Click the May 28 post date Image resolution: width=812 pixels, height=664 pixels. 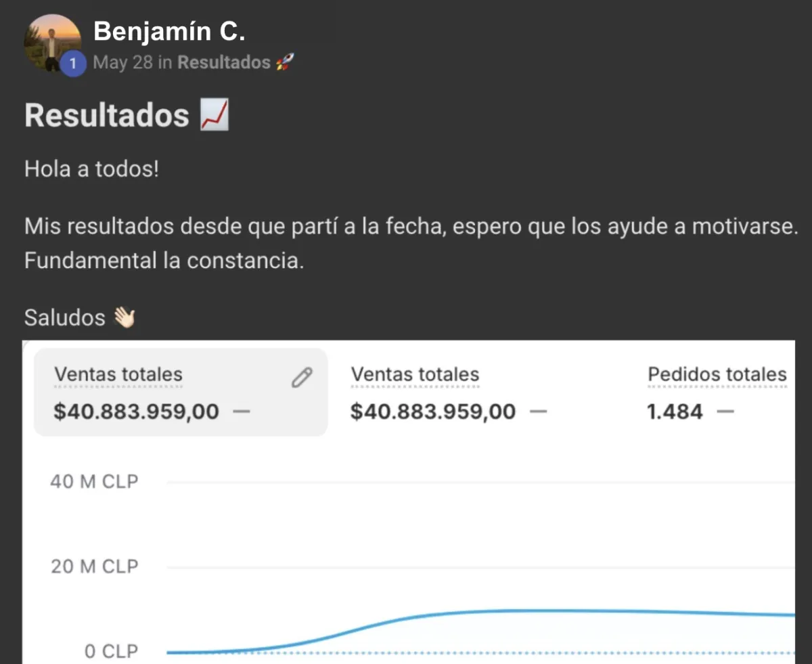122,63
